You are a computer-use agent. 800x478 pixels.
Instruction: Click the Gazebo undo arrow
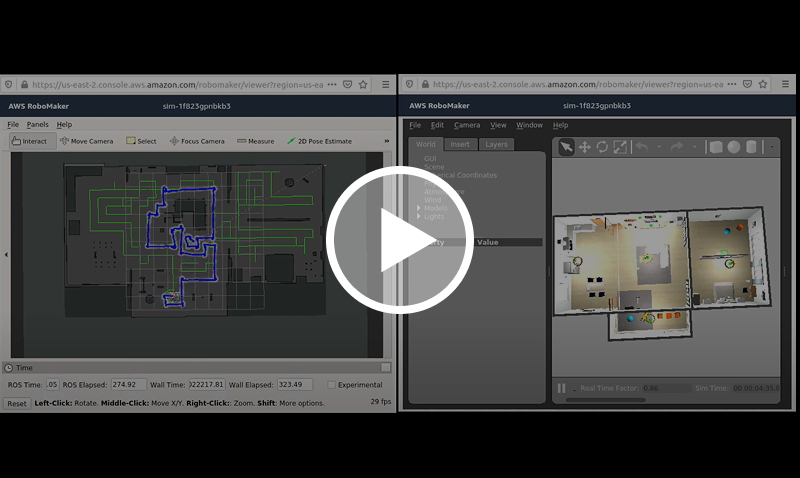pyautogui.click(x=642, y=147)
